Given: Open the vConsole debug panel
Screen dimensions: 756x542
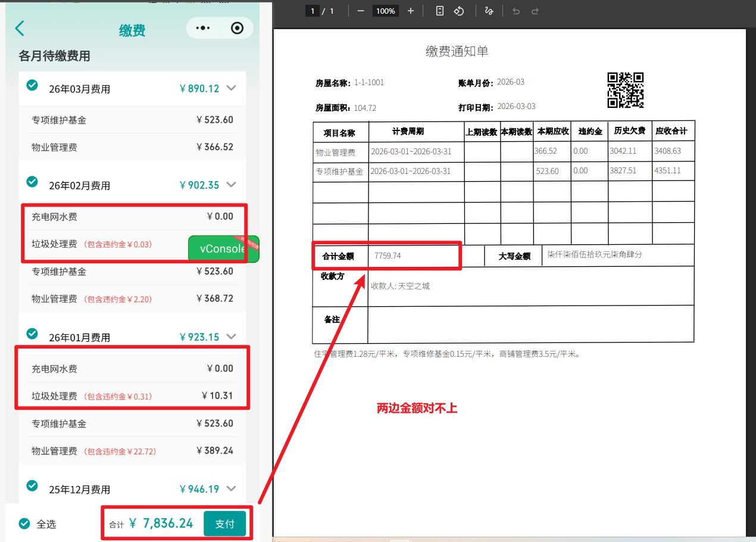Looking at the screenshot, I should coord(223,249).
